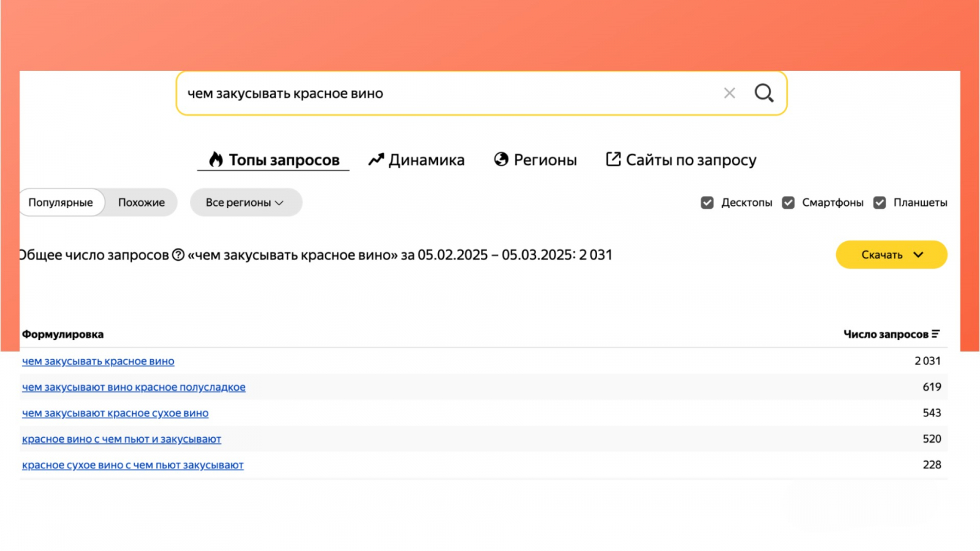Click the external link Сайты по запросу icon
The height and width of the screenshot is (551, 980).
[613, 159]
